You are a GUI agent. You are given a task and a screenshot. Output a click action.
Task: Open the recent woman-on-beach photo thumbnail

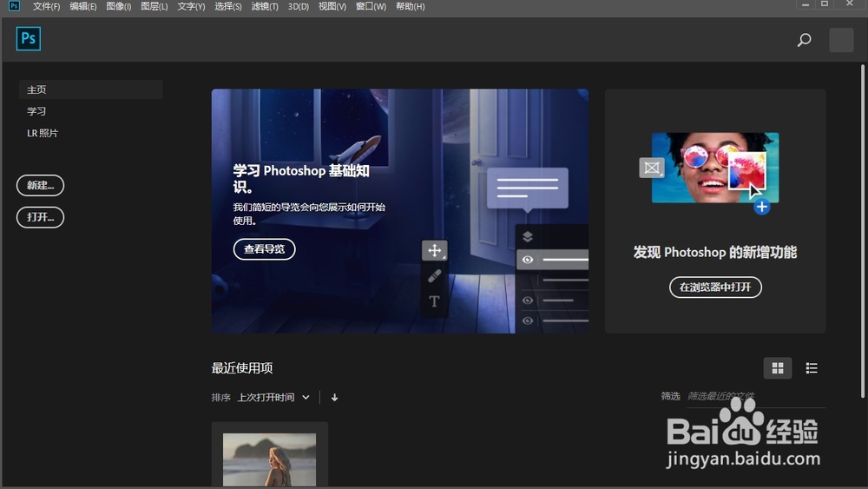270,459
